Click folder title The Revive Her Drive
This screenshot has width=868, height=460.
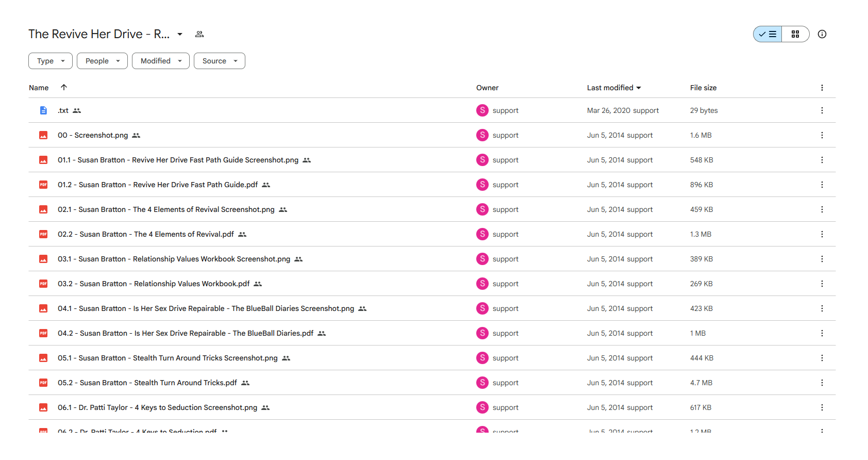(99, 34)
